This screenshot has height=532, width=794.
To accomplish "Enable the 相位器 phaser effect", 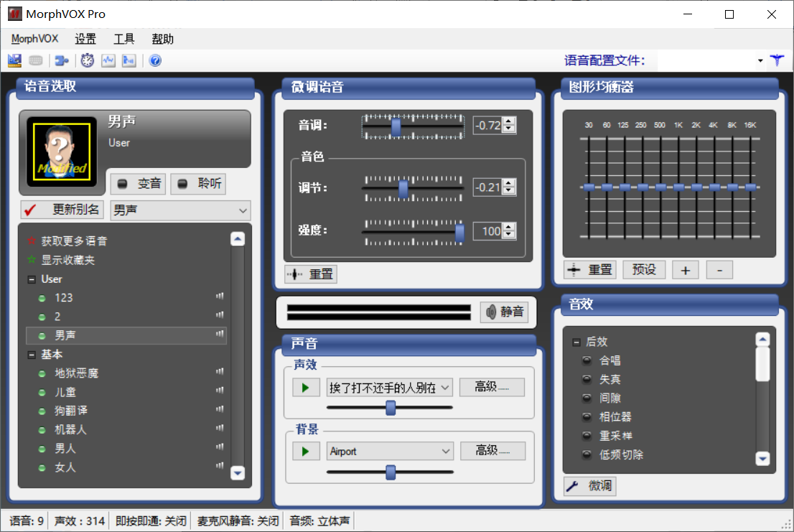I will point(587,416).
